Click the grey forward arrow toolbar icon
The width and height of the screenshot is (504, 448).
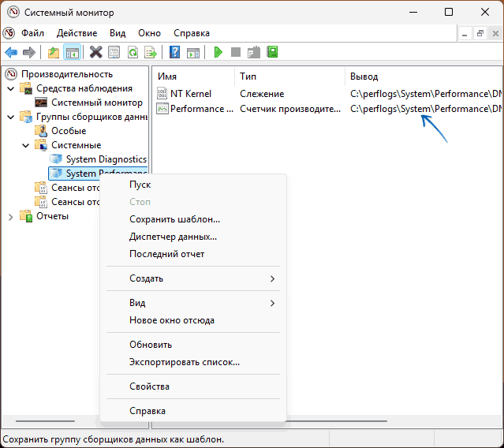pos(29,52)
